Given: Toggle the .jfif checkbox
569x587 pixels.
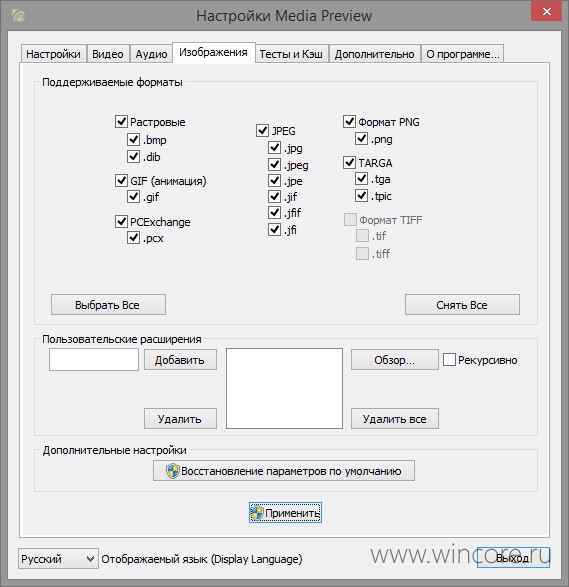Looking at the screenshot, I should pyautogui.click(x=274, y=213).
